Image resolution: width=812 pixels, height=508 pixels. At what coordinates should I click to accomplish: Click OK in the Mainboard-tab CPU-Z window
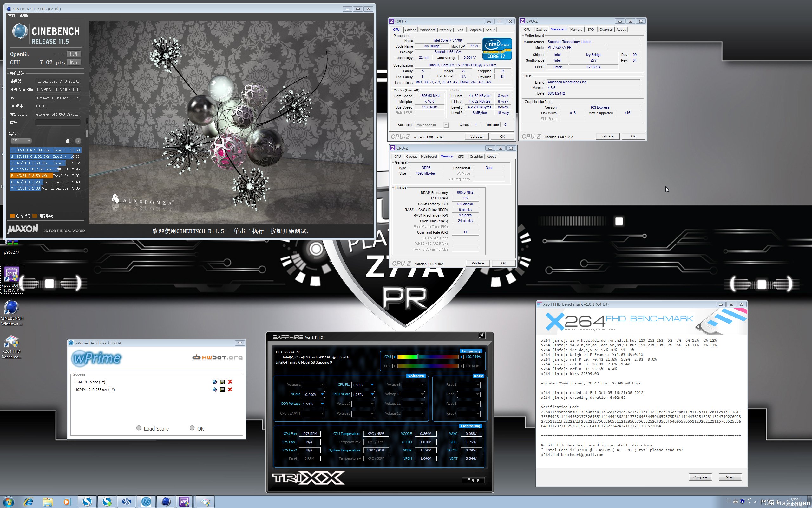pyautogui.click(x=633, y=136)
